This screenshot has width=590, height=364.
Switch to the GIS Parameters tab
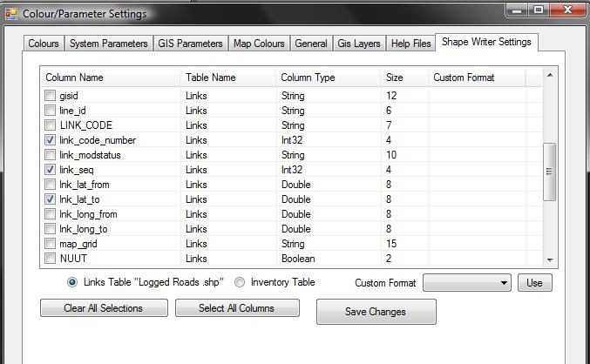point(190,44)
